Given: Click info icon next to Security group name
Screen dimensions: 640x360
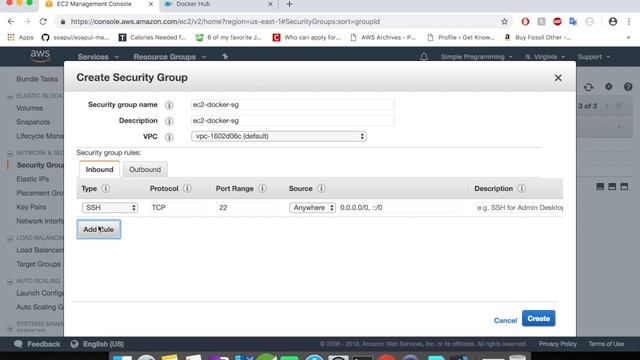Looking at the screenshot, I should tap(169, 105).
